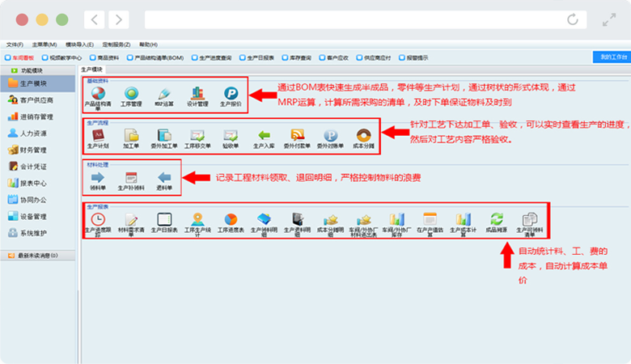Open the 文件(F) menu
Viewport: 631px width, 364px height.
point(14,44)
